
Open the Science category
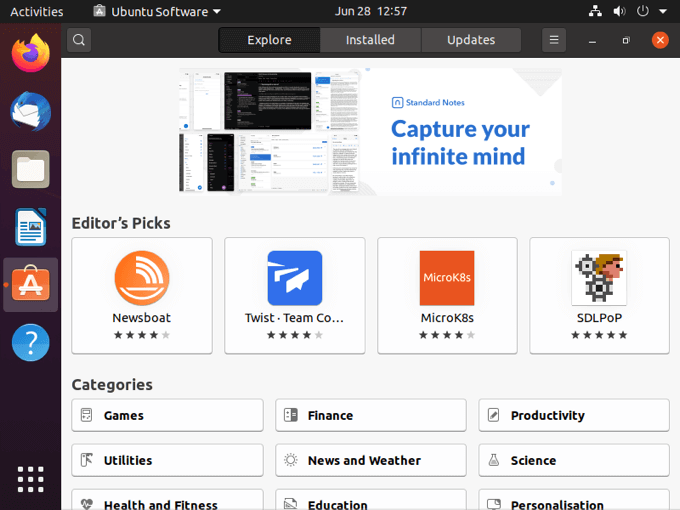point(574,460)
